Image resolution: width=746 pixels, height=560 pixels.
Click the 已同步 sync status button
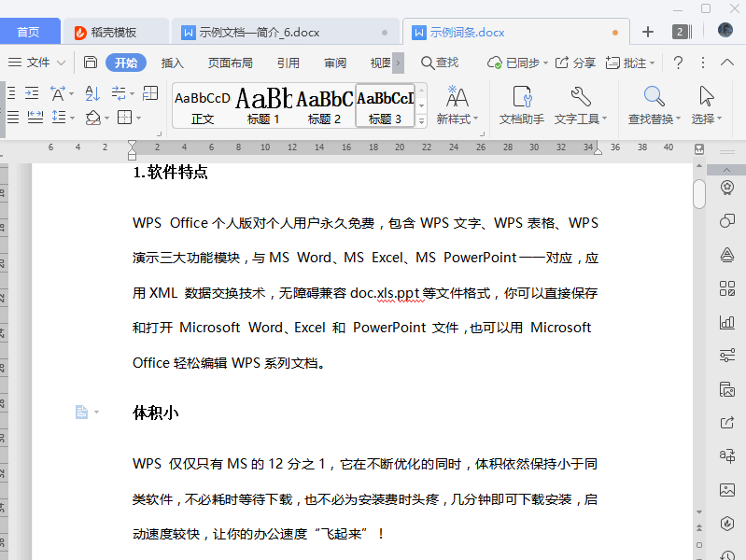coord(514,63)
